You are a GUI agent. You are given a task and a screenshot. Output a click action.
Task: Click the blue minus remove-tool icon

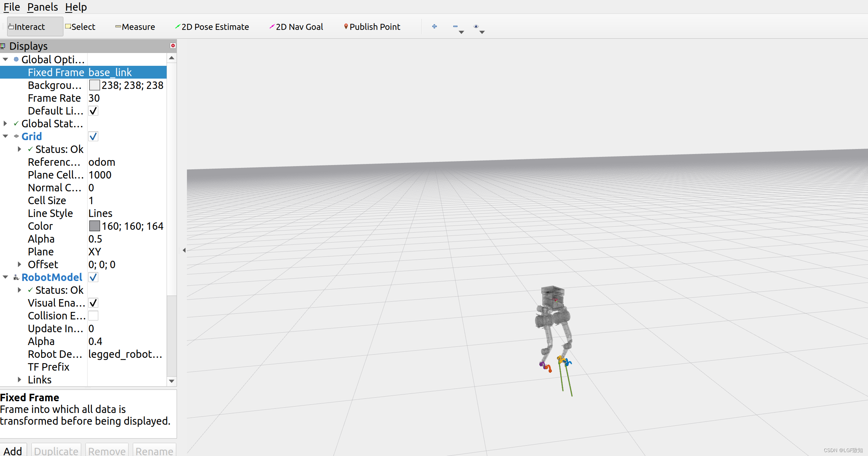point(455,26)
